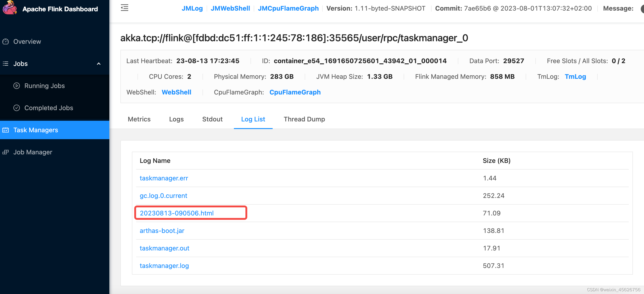Click the Running Jobs play-circle icon
This screenshot has width=644, height=294.
17,86
